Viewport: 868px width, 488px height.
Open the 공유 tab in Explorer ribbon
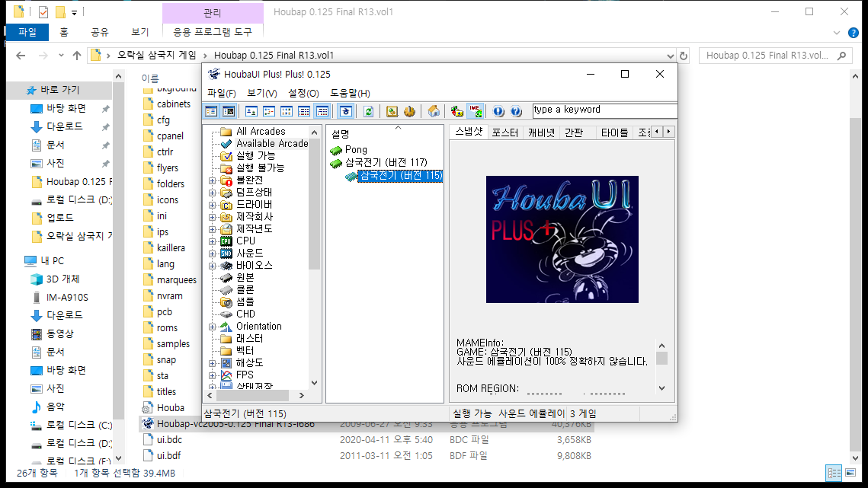coord(100,32)
